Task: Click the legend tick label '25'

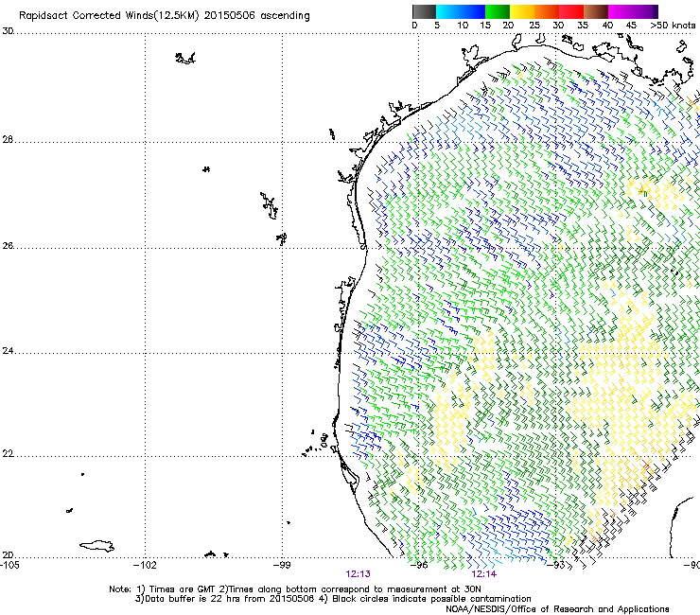Action: (x=534, y=26)
